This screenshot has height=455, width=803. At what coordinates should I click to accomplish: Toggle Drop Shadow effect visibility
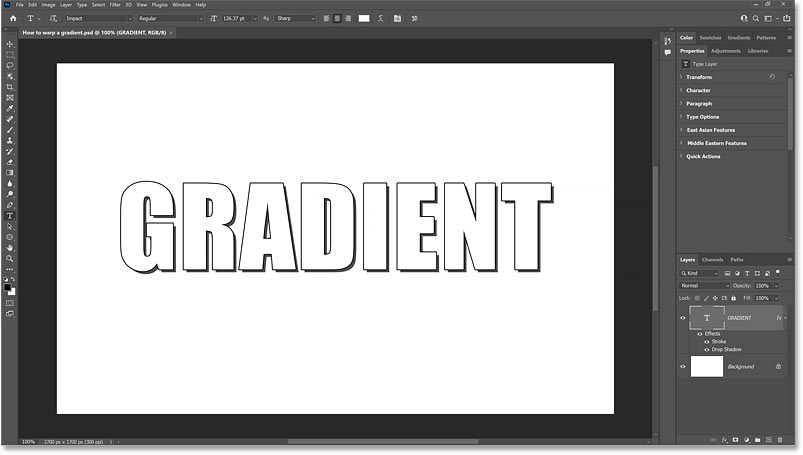(x=707, y=349)
